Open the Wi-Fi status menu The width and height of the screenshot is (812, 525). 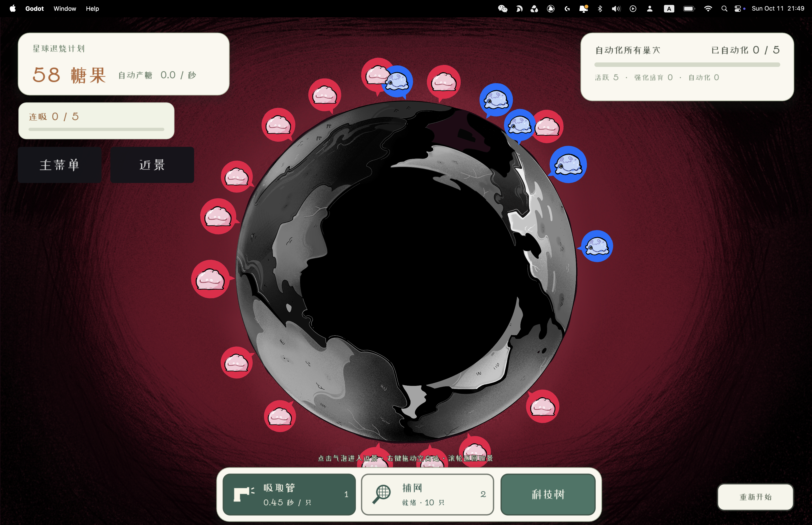[x=708, y=8]
